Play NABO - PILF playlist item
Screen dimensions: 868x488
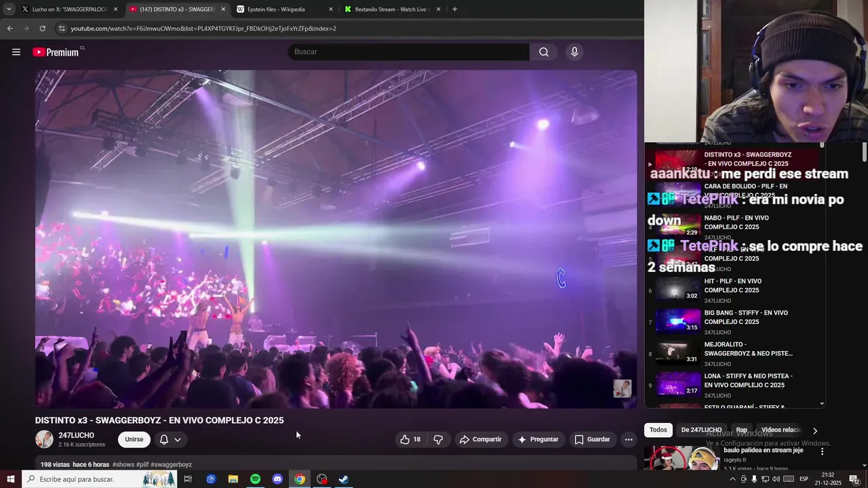[x=736, y=227]
